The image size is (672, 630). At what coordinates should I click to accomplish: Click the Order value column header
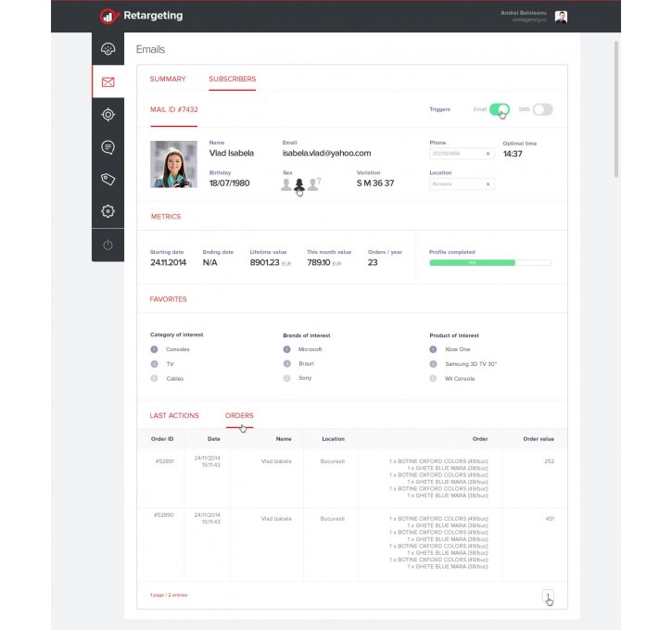click(539, 439)
